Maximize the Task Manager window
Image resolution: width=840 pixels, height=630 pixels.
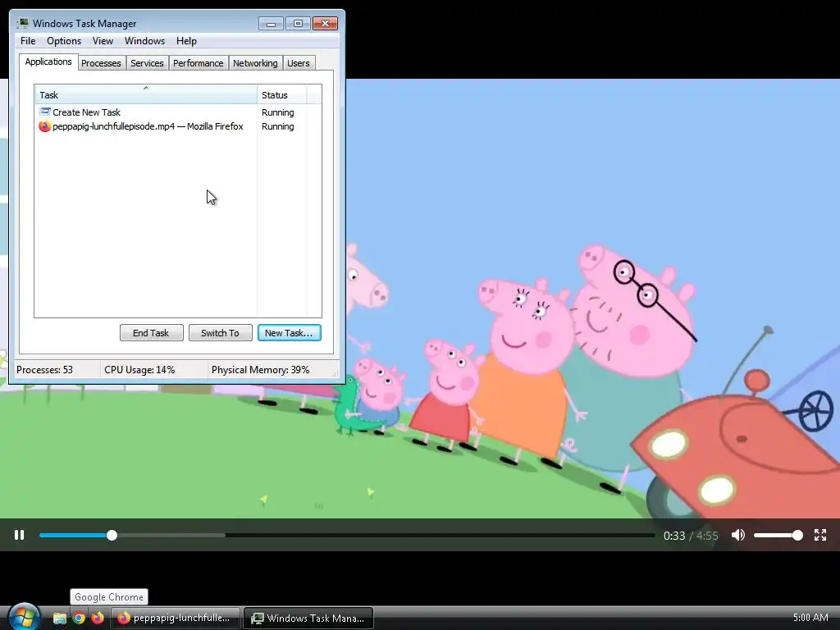(298, 24)
